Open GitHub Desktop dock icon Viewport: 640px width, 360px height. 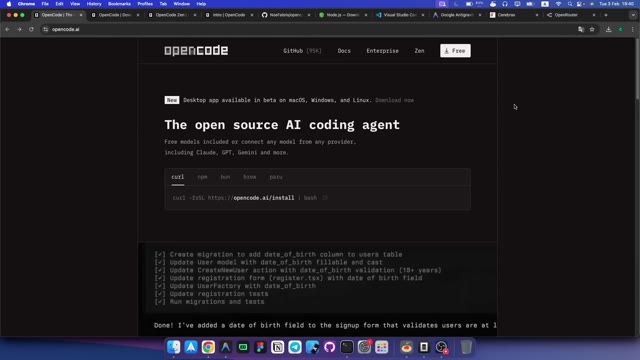click(329, 347)
